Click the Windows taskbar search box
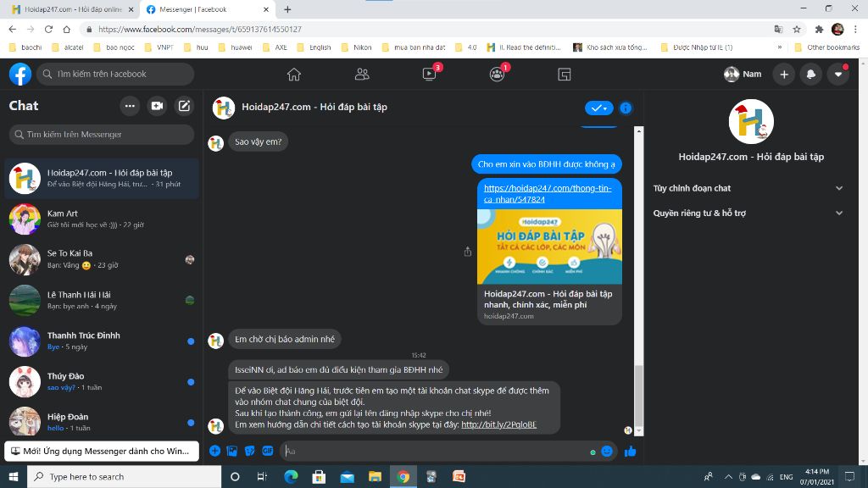868x488 pixels. tap(124, 476)
